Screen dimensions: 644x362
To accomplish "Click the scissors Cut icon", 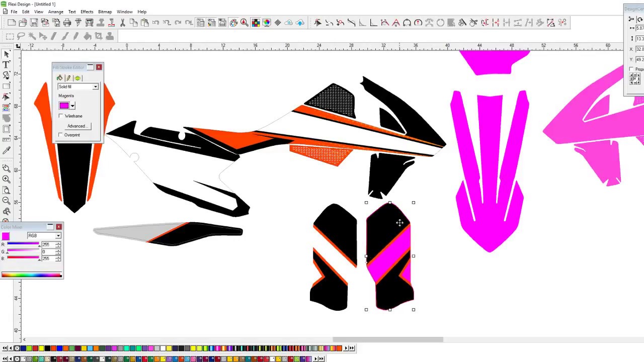I will (122, 23).
